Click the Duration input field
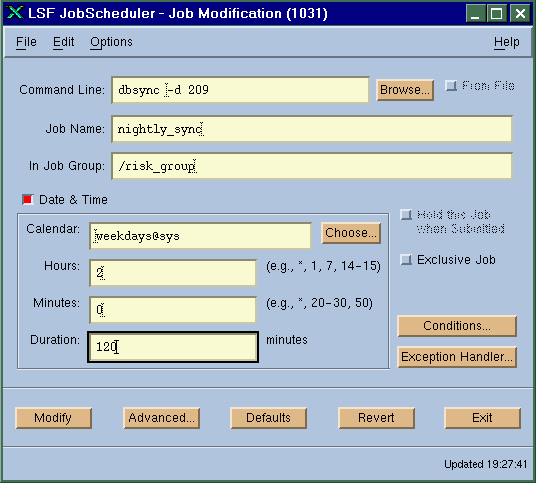This screenshot has width=536, height=483. [x=173, y=347]
